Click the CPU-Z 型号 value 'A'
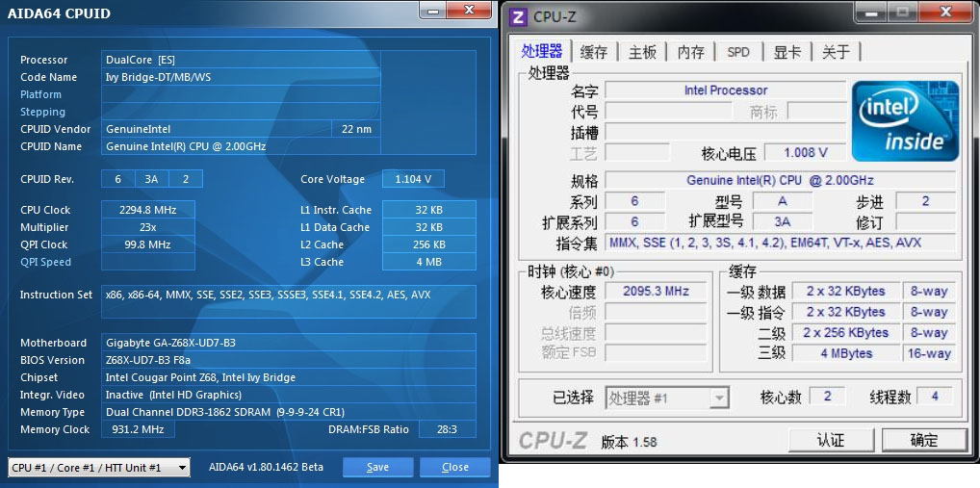The height and width of the screenshot is (488, 980). tap(783, 200)
